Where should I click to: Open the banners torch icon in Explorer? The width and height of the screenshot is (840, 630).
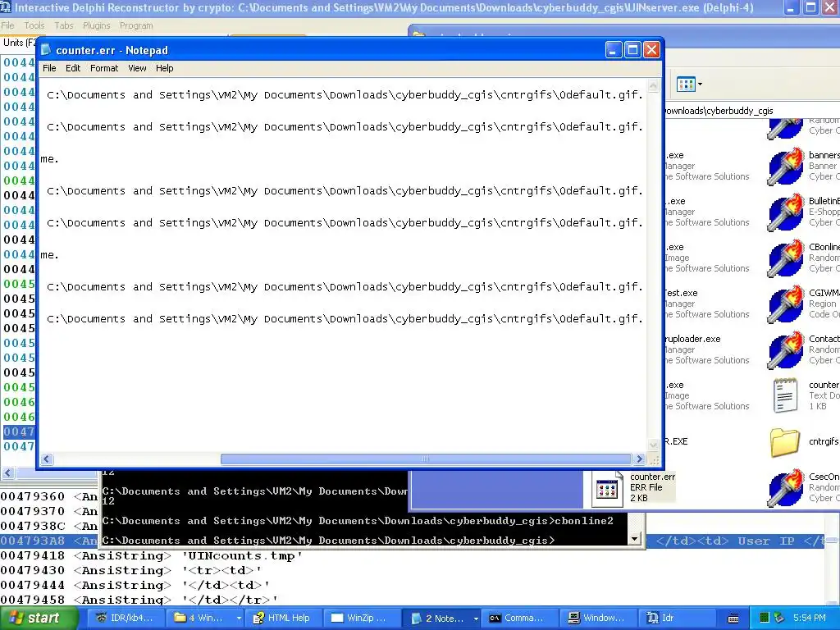click(x=786, y=167)
